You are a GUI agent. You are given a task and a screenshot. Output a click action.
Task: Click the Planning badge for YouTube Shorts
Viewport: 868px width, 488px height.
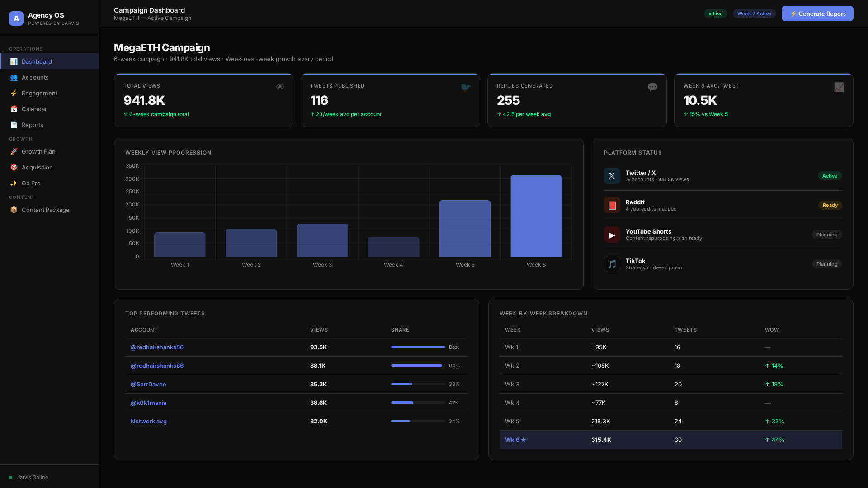pos(827,235)
